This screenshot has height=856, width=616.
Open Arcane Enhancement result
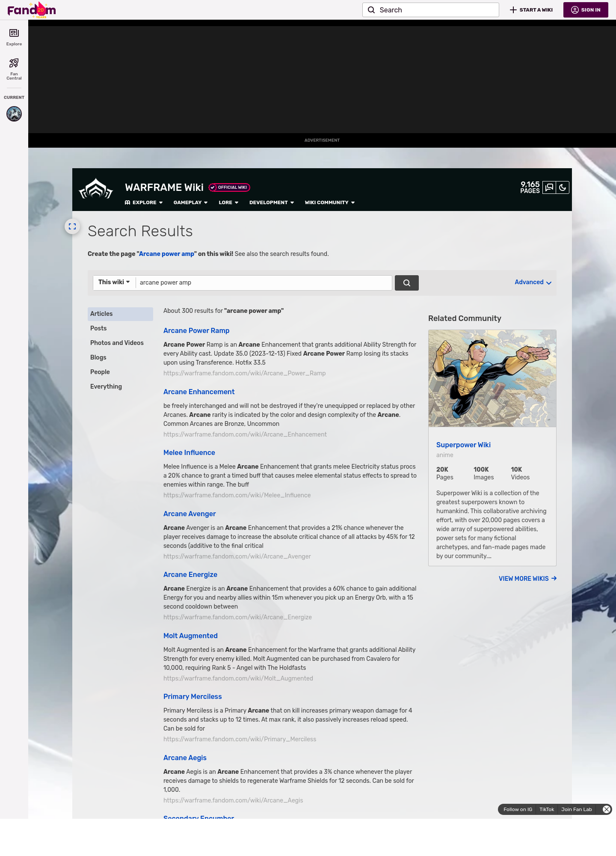click(199, 392)
